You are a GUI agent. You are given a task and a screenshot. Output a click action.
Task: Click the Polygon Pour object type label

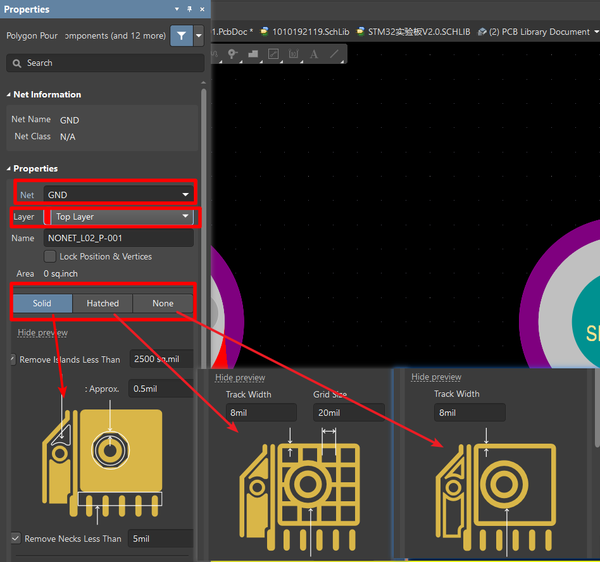[x=32, y=36]
